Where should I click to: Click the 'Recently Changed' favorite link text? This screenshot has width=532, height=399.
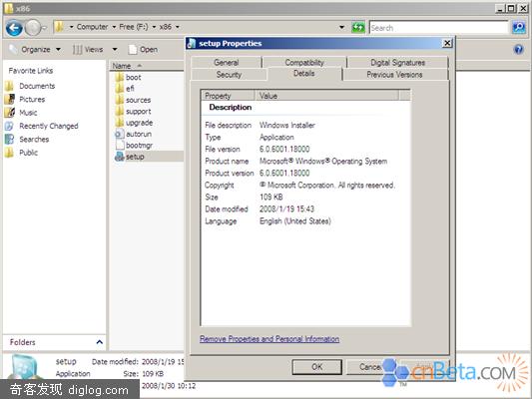[49, 126]
